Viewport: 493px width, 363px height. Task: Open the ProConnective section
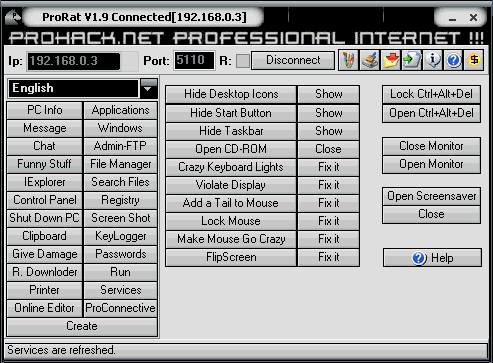(x=120, y=308)
